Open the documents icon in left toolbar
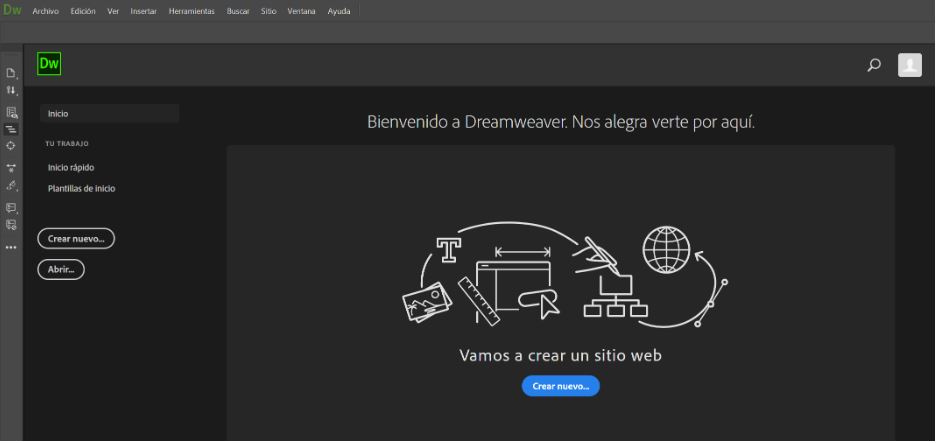 pyautogui.click(x=11, y=73)
